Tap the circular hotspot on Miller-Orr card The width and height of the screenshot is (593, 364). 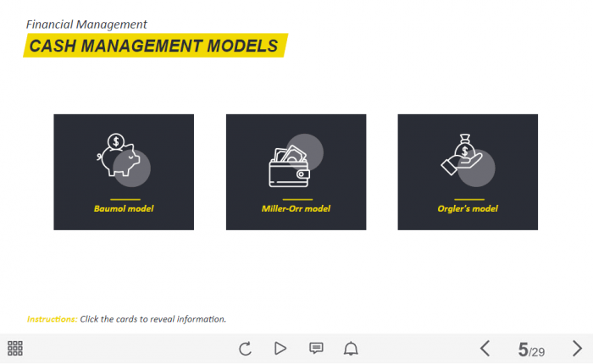[x=305, y=152]
